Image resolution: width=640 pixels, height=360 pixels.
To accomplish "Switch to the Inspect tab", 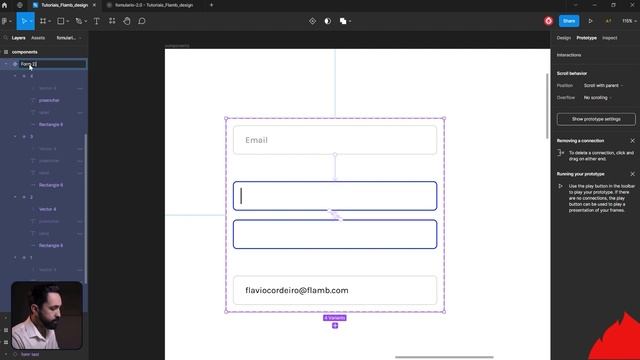I will [610, 38].
